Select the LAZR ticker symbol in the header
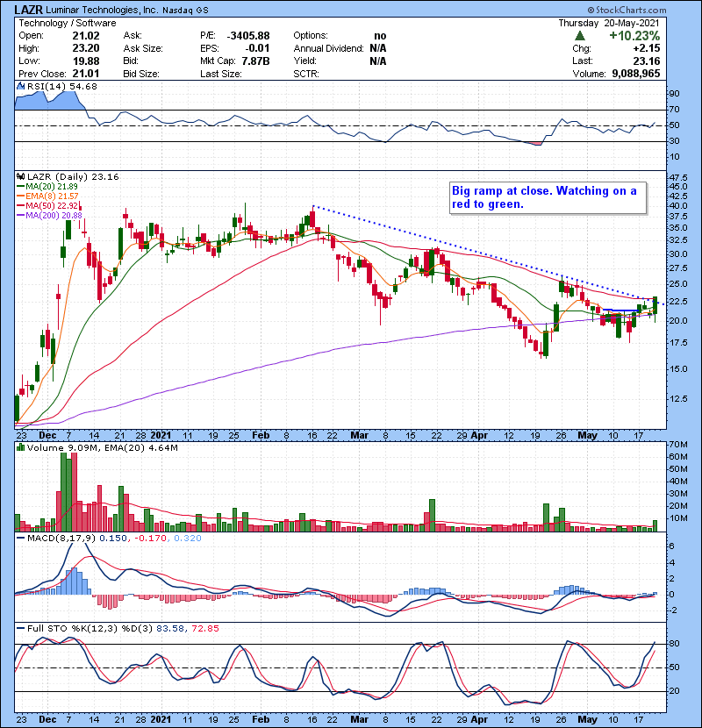The height and width of the screenshot is (728, 702). 28,10
